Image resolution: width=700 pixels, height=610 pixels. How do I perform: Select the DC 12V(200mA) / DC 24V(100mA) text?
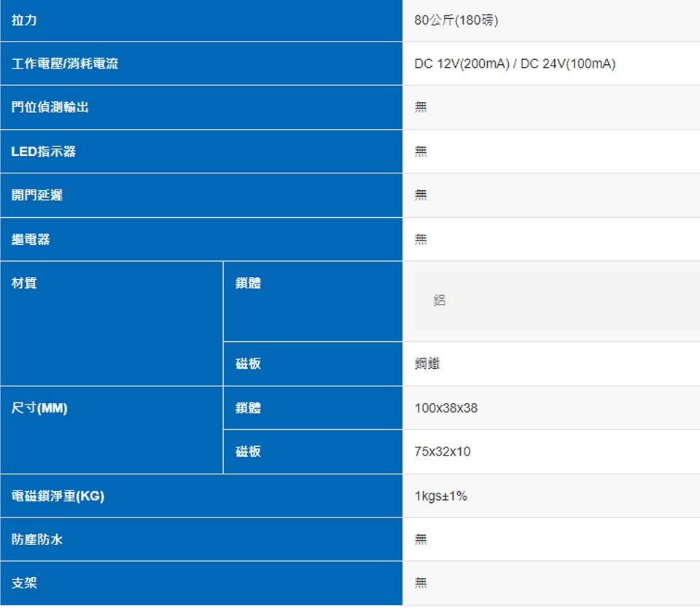coord(515,64)
